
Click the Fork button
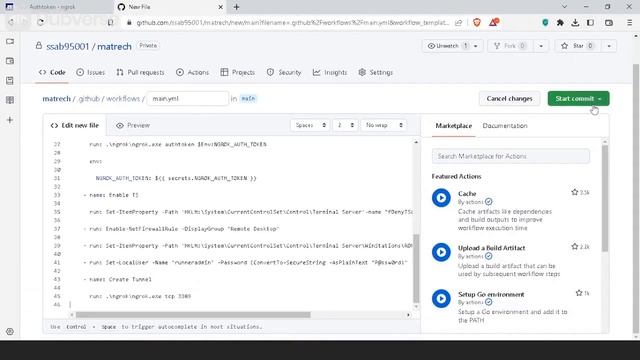509,46
